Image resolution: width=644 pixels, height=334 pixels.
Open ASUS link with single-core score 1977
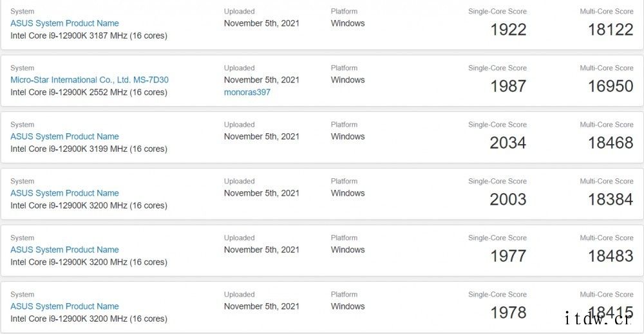[x=64, y=250]
